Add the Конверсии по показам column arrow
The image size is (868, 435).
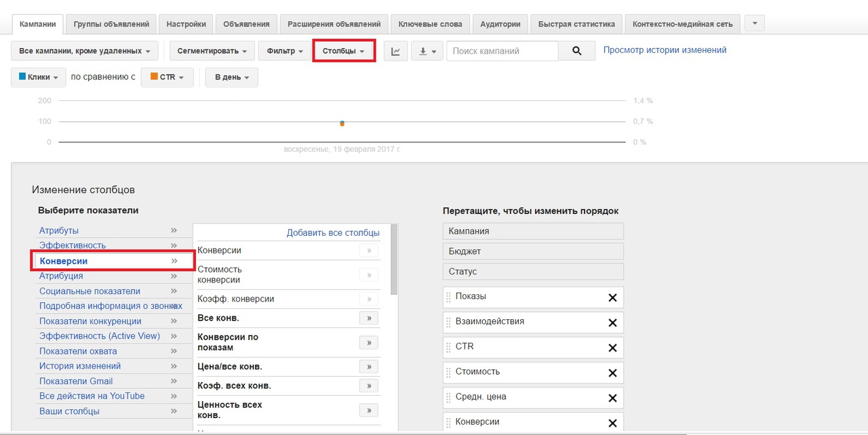(369, 342)
